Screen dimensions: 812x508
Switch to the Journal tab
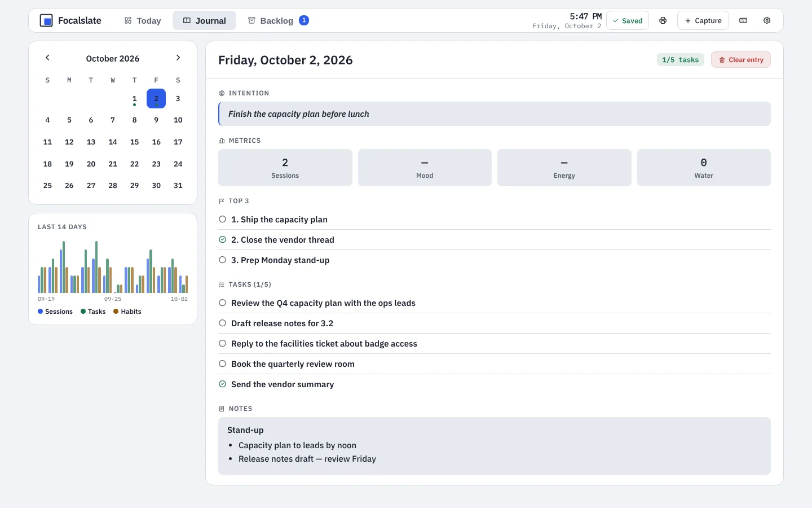pos(204,21)
